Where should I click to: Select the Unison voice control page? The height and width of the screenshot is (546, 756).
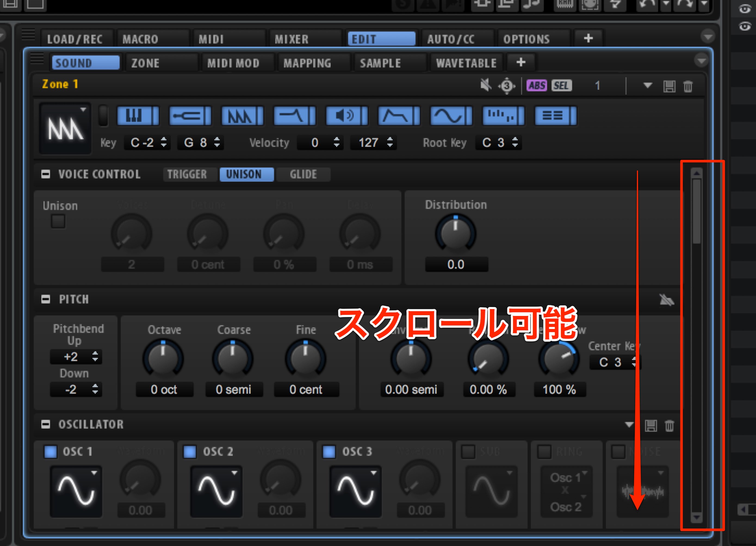[247, 174]
